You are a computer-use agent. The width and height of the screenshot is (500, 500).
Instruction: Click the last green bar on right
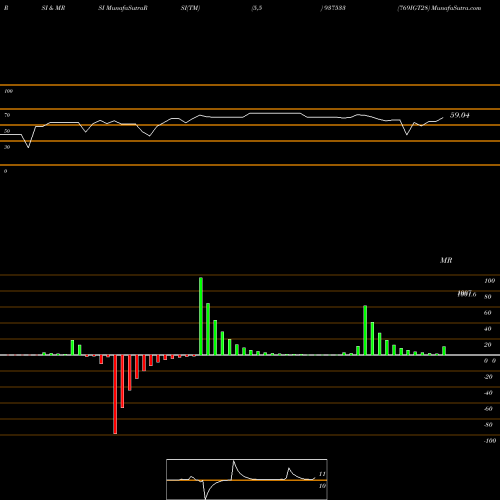[x=444, y=351]
